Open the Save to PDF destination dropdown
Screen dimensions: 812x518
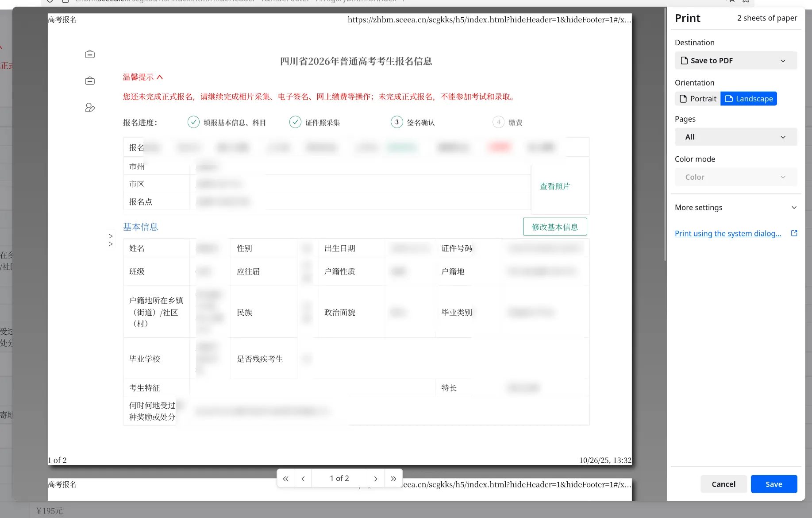click(735, 60)
